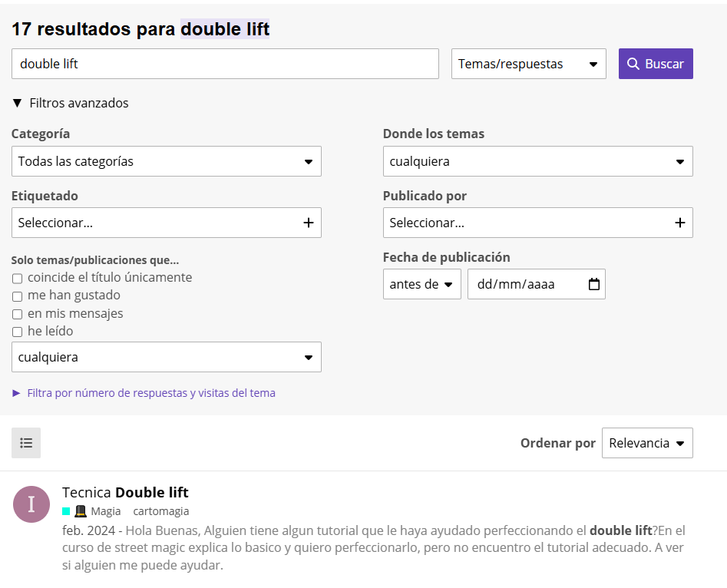Screen dimensions: 727x588
Task: Open the Todas las categorías dropdown
Action: click(166, 161)
